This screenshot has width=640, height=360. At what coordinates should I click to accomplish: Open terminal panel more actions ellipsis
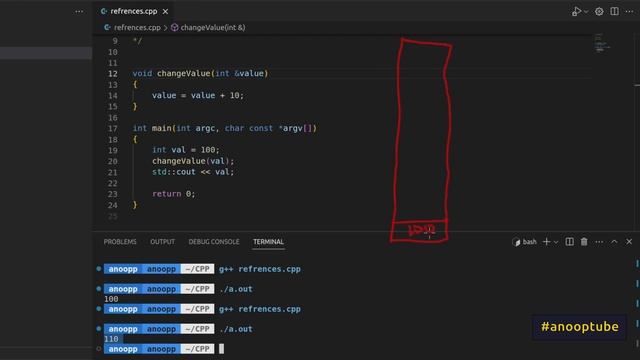(x=599, y=242)
